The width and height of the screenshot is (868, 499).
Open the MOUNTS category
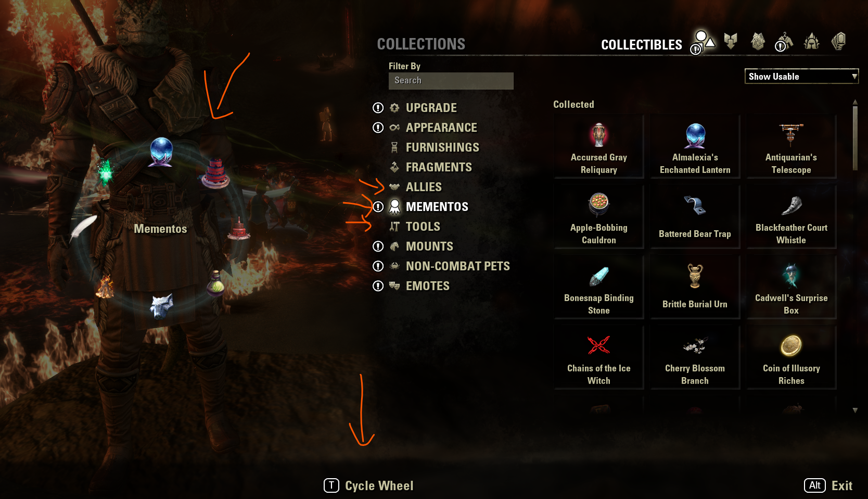point(429,246)
